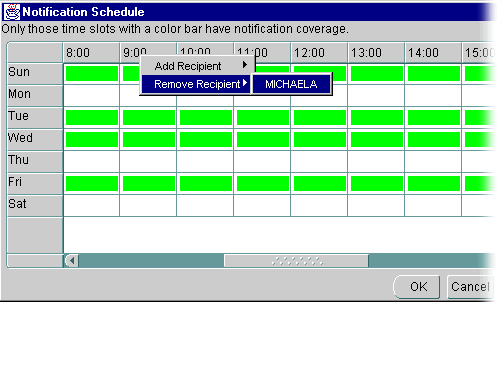Select empty Monday 8:00 slot

(x=91, y=96)
